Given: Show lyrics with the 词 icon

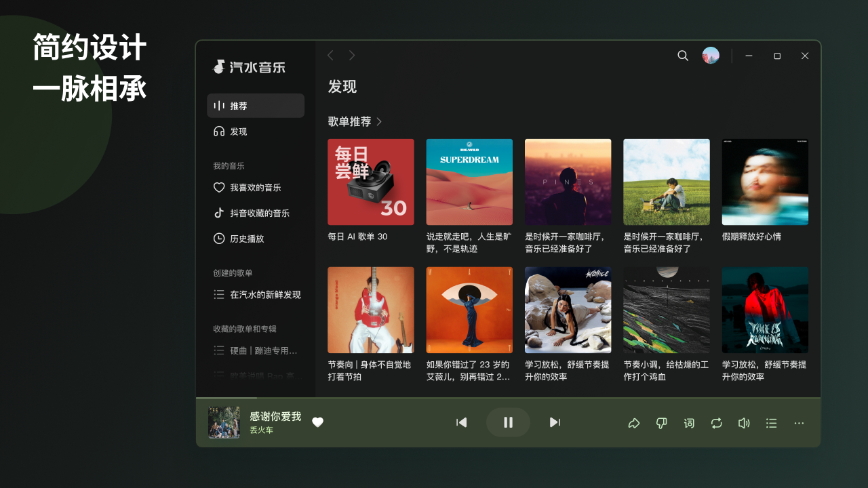Looking at the screenshot, I should point(689,423).
